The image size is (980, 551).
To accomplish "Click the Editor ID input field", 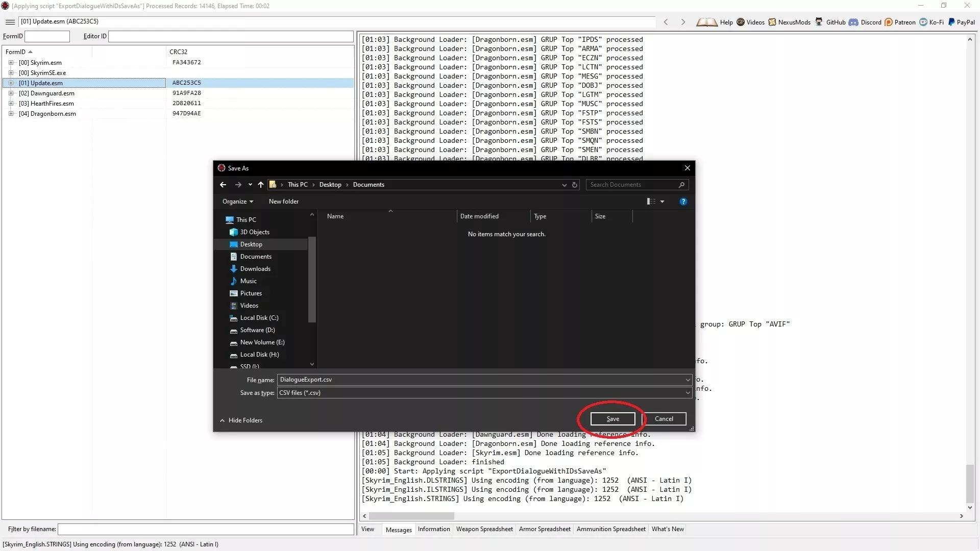I will (231, 36).
